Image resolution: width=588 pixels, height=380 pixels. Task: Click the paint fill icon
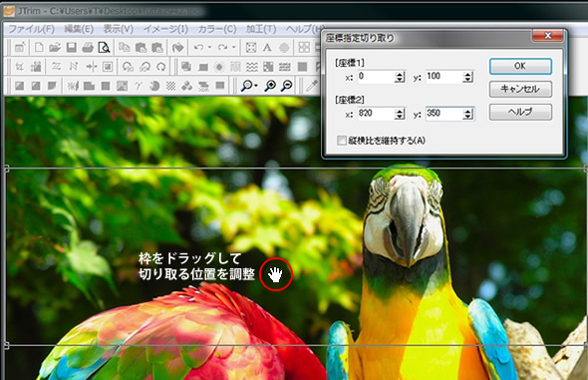[177, 47]
